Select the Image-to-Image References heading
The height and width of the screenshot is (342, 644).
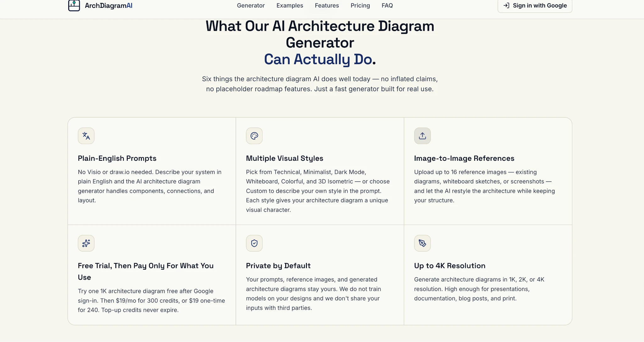[464, 158]
